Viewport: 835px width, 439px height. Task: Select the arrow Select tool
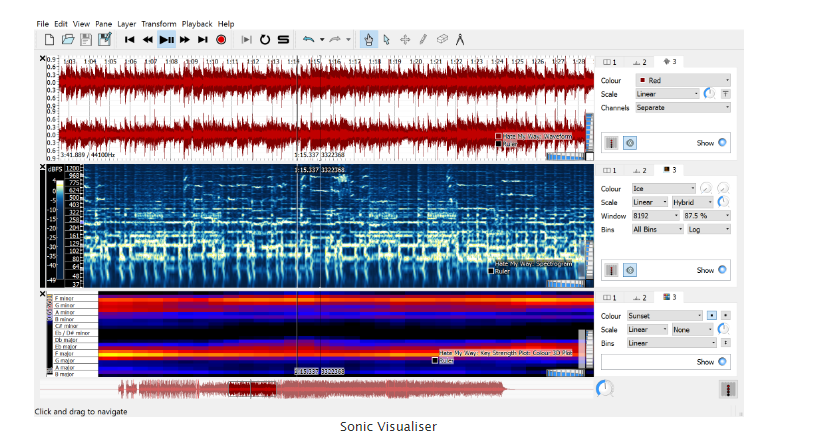[387, 39]
